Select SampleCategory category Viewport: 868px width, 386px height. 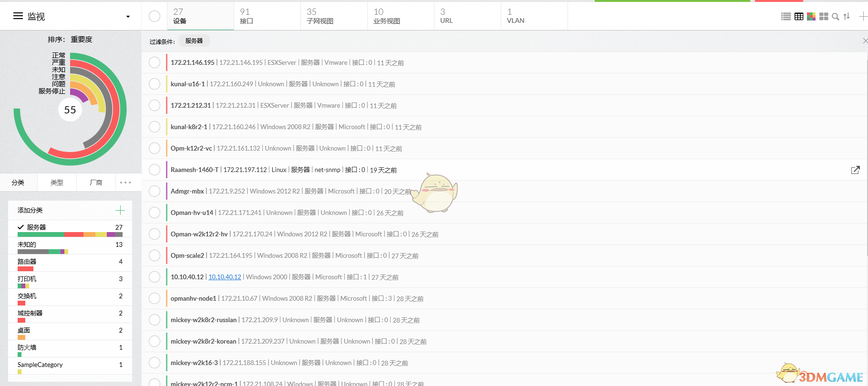click(x=70, y=365)
